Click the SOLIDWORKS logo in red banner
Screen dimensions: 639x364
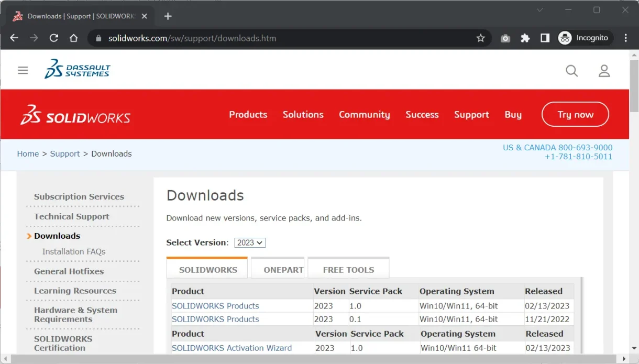75,115
